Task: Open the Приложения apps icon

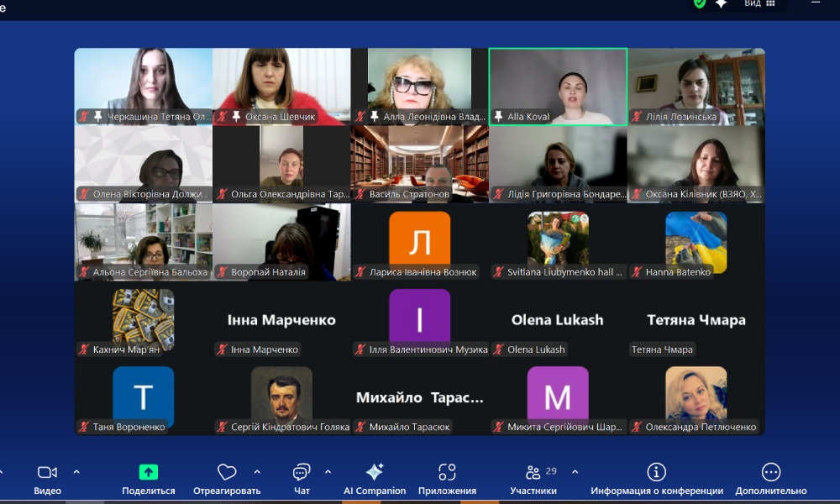Action: click(447, 472)
